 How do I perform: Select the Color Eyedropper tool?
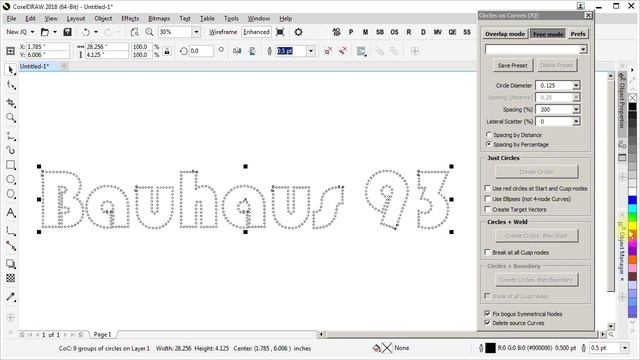tap(11, 297)
